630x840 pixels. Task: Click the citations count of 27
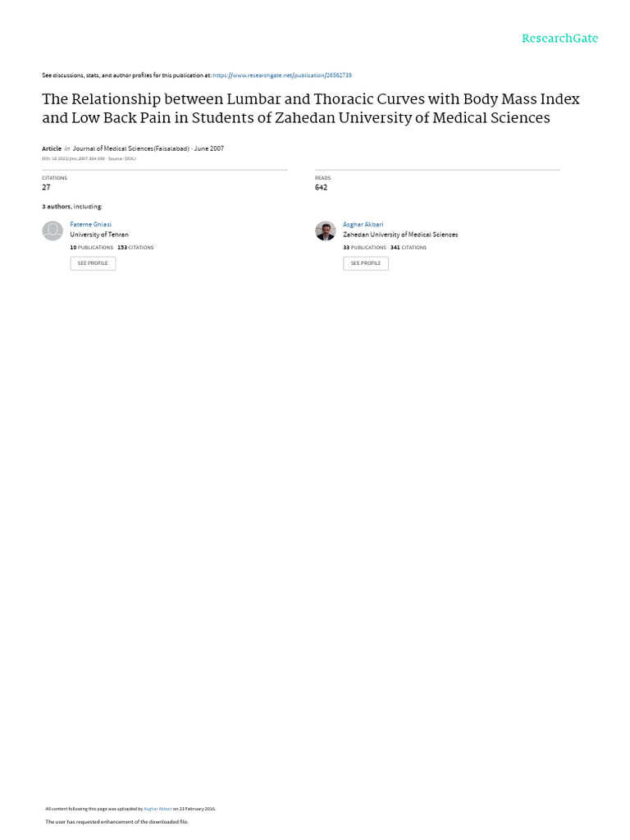click(46, 187)
